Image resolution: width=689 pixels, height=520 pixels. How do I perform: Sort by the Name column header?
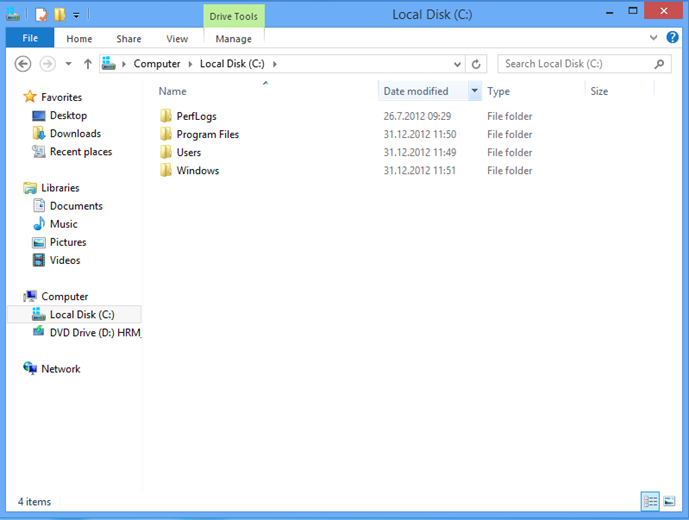172,91
